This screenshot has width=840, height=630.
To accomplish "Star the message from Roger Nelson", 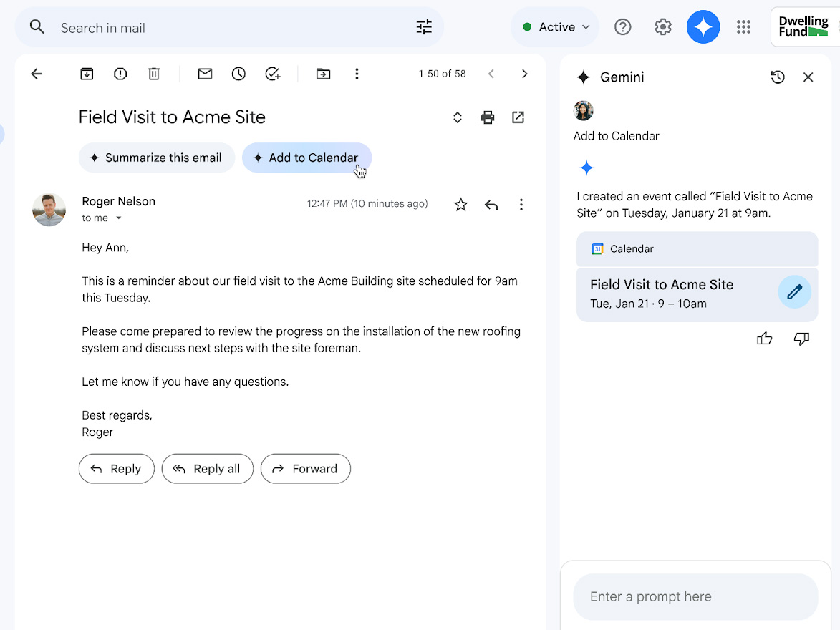I will pos(460,205).
